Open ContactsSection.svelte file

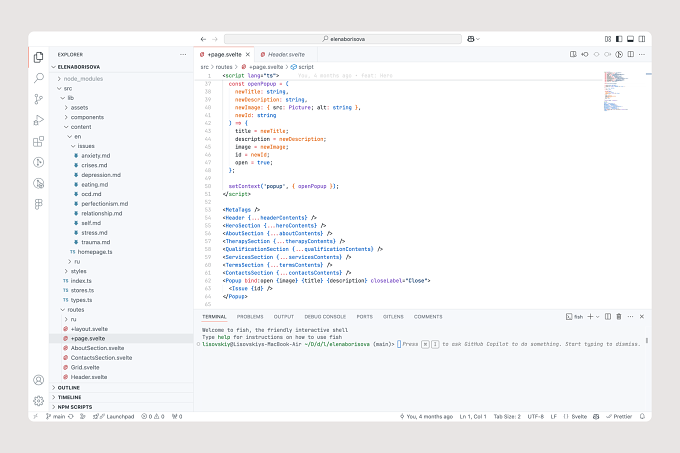(121, 358)
